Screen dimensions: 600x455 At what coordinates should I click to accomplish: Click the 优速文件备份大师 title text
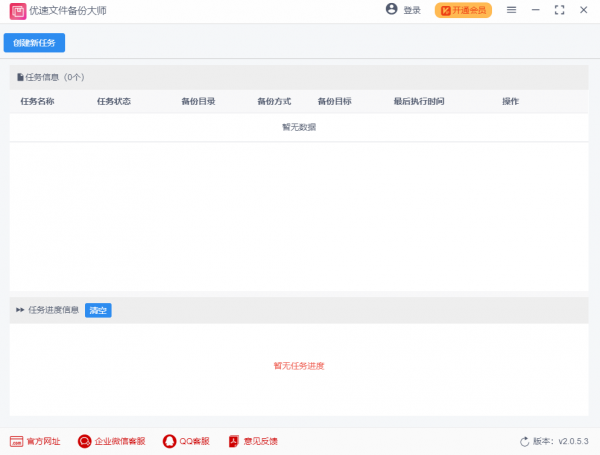68,11
